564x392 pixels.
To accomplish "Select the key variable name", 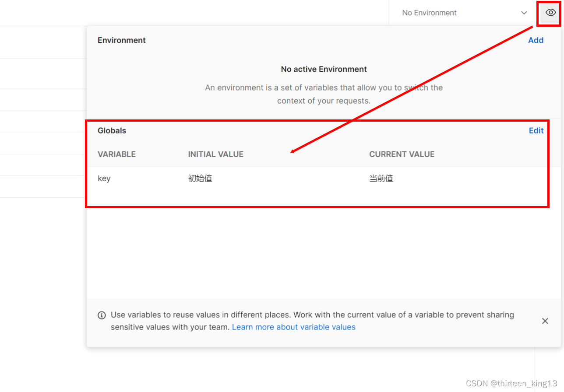I will pos(104,178).
